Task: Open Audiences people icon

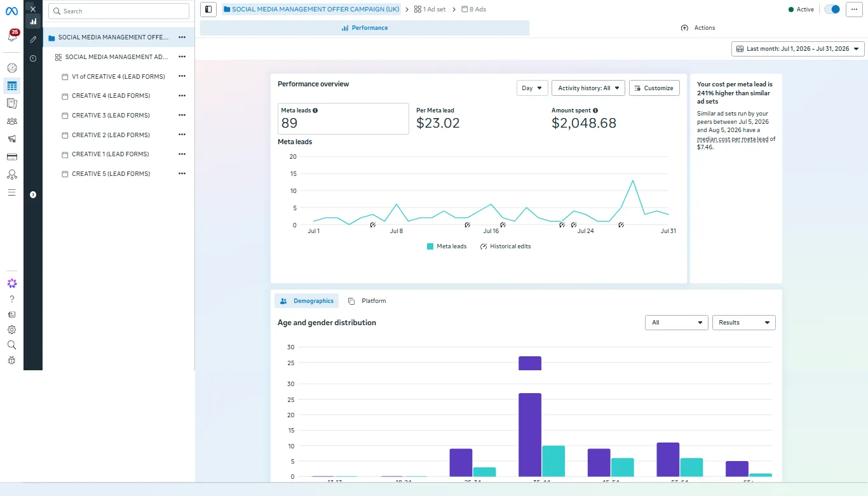Action: pos(11,121)
